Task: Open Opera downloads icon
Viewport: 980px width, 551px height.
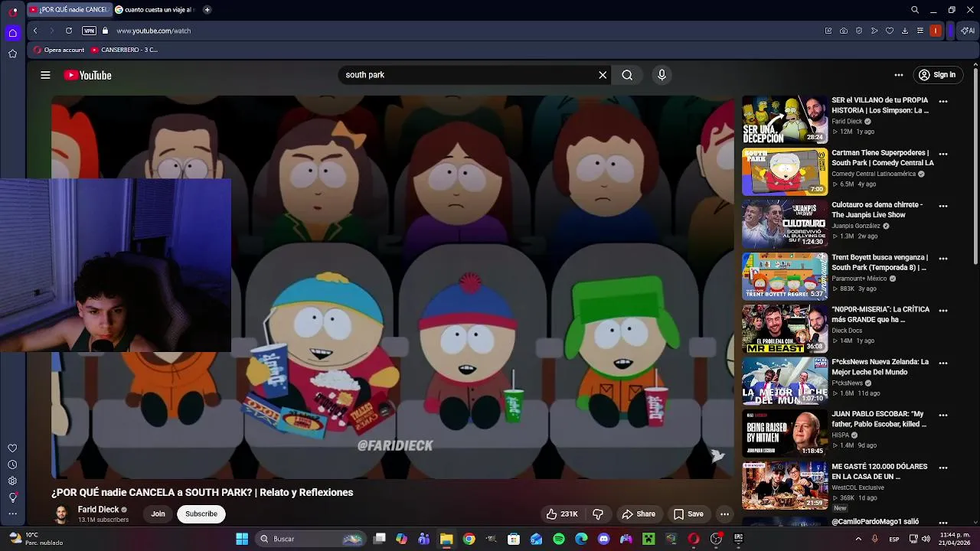Action: click(905, 31)
